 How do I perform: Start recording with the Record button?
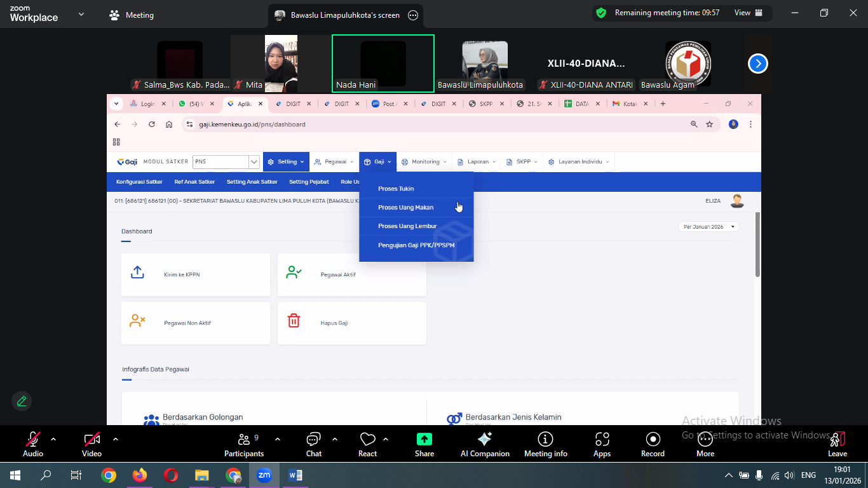click(653, 439)
